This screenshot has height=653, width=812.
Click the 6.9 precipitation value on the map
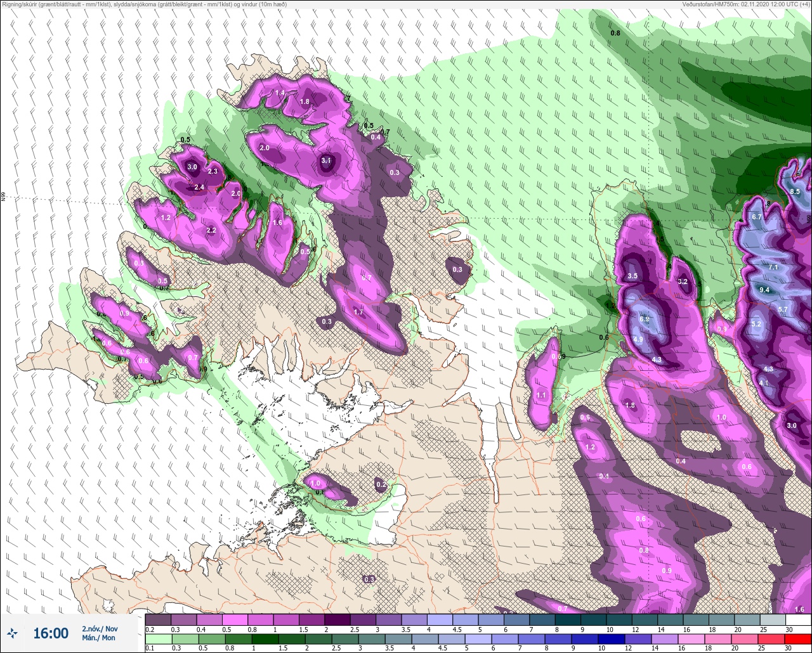pyautogui.click(x=645, y=319)
